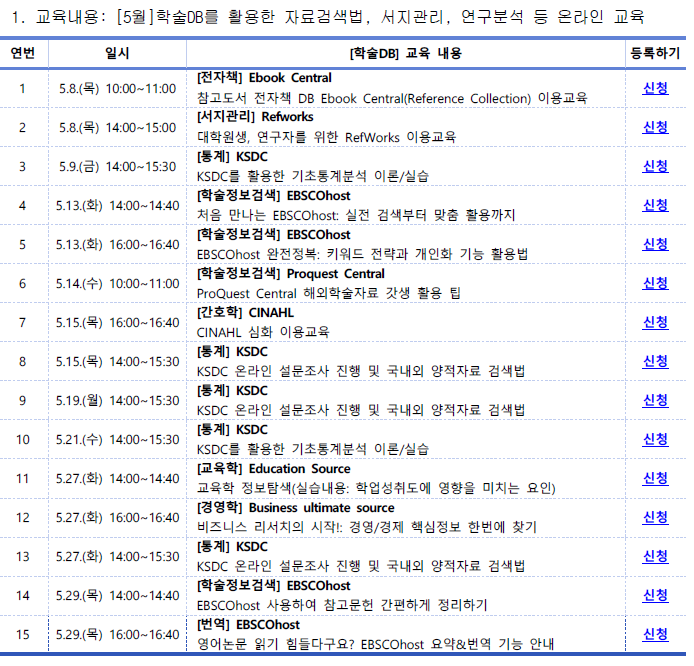Select the [교육학] Education Source title
Screen dimensions: 694x666
pos(274,468)
